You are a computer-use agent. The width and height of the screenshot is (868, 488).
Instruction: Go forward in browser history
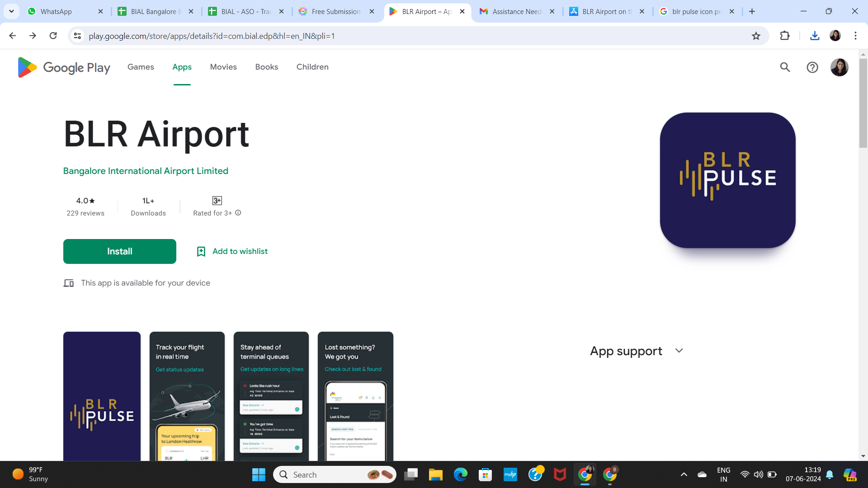[x=33, y=36]
